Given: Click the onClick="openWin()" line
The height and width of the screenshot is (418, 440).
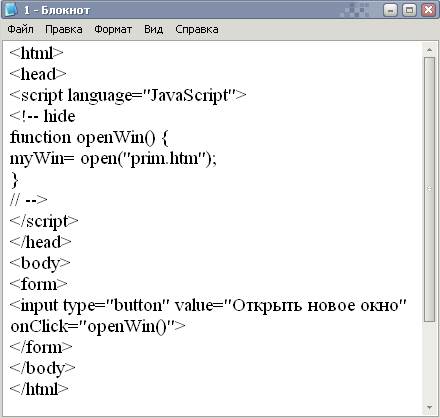Looking at the screenshot, I should 97,327.
